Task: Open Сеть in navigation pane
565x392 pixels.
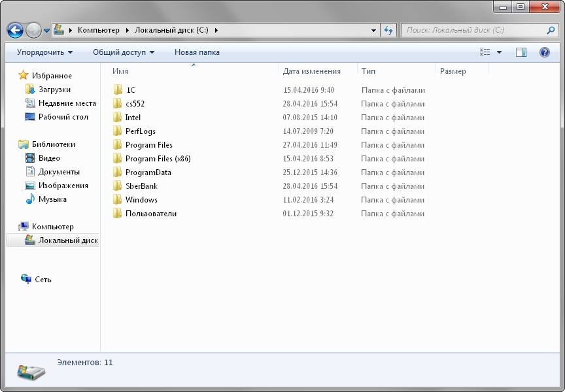Action: 43,280
